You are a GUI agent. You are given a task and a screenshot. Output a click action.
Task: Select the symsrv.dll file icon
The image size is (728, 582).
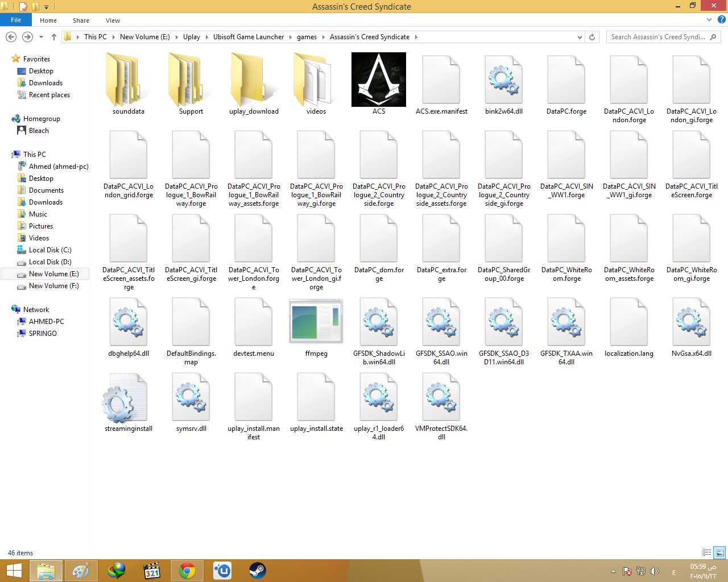click(191, 397)
